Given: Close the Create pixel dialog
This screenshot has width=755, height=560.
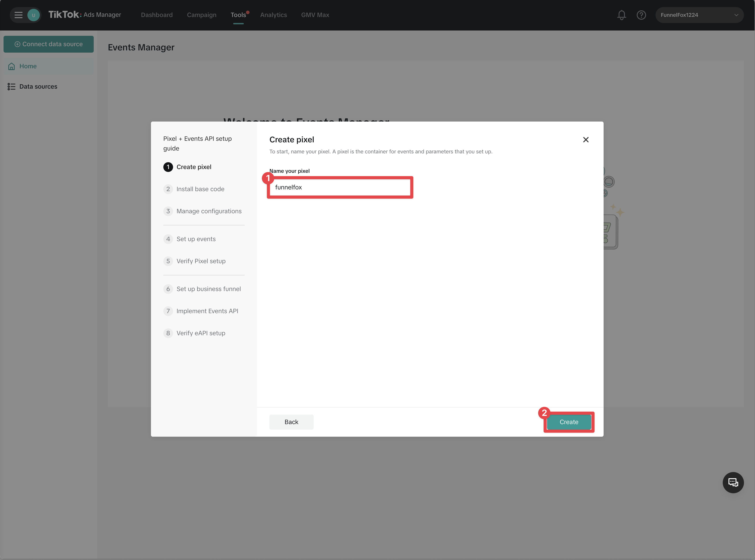Looking at the screenshot, I should (585, 140).
